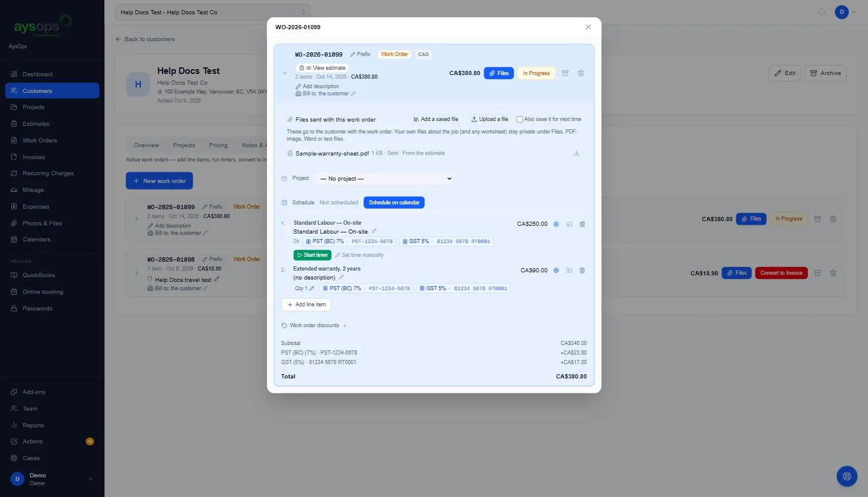This screenshot has height=497, width=868.
Task: Open the No project dropdown
Action: 385,178
